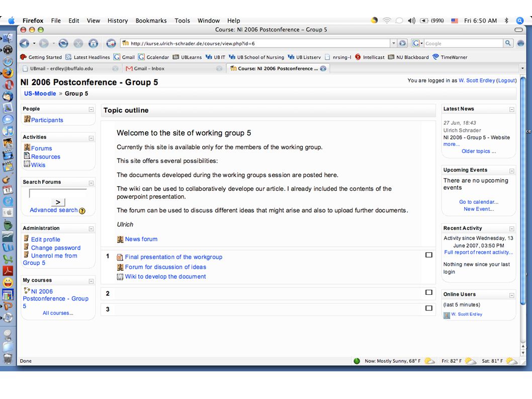
Task: Click the Older topics link
Action: tap(479, 151)
